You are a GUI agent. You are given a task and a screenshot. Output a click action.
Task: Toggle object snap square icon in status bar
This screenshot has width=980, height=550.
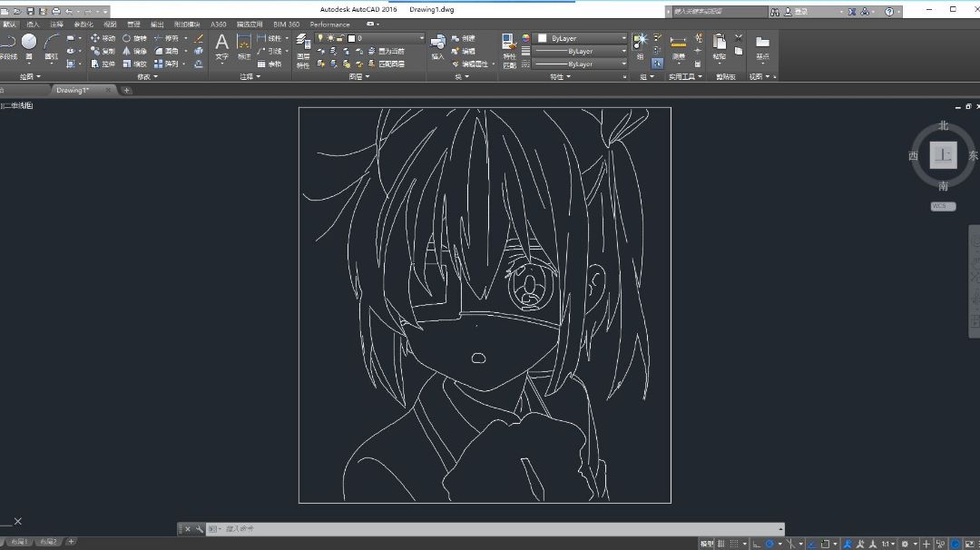(825, 544)
